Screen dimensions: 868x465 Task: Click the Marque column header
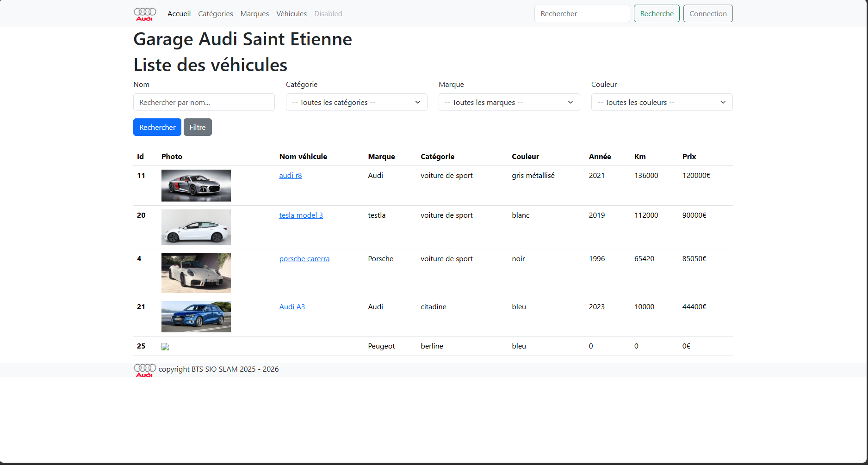(x=381, y=157)
